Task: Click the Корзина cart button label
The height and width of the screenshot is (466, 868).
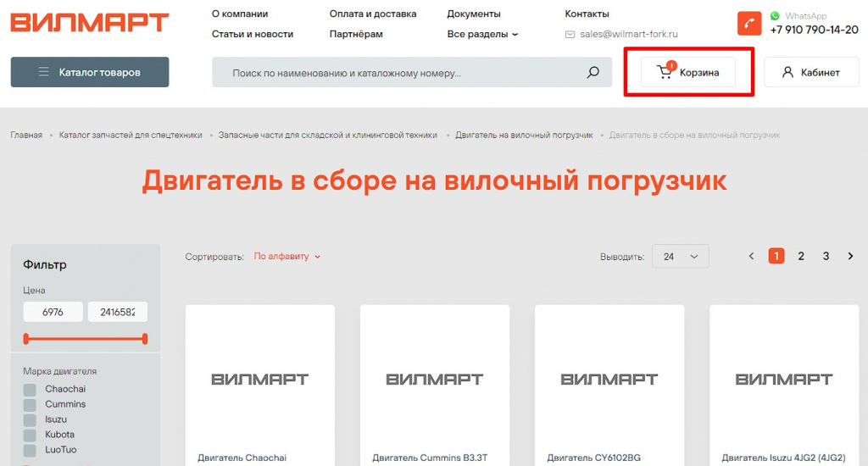Action: click(x=699, y=73)
